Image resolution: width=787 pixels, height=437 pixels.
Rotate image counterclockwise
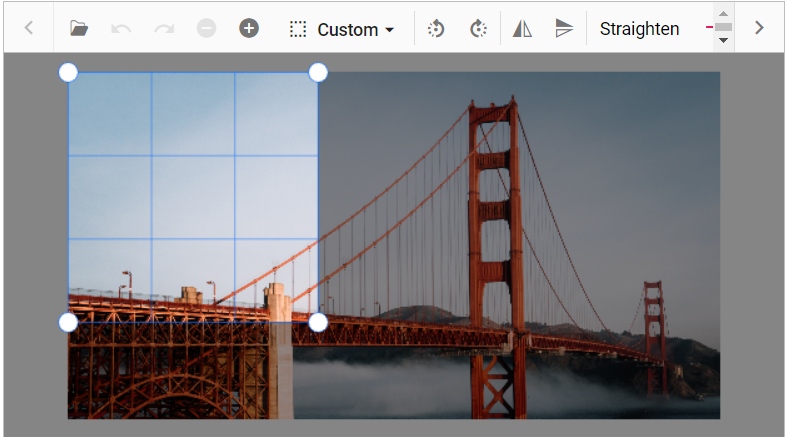(436, 29)
